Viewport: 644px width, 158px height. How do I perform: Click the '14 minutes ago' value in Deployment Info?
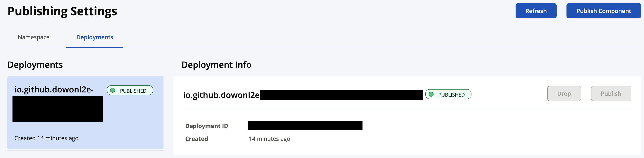click(269, 139)
